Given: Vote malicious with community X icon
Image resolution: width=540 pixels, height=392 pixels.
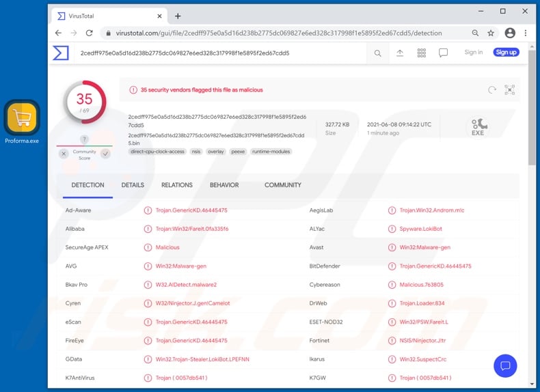Looking at the screenshot, I should coord(64,154).
